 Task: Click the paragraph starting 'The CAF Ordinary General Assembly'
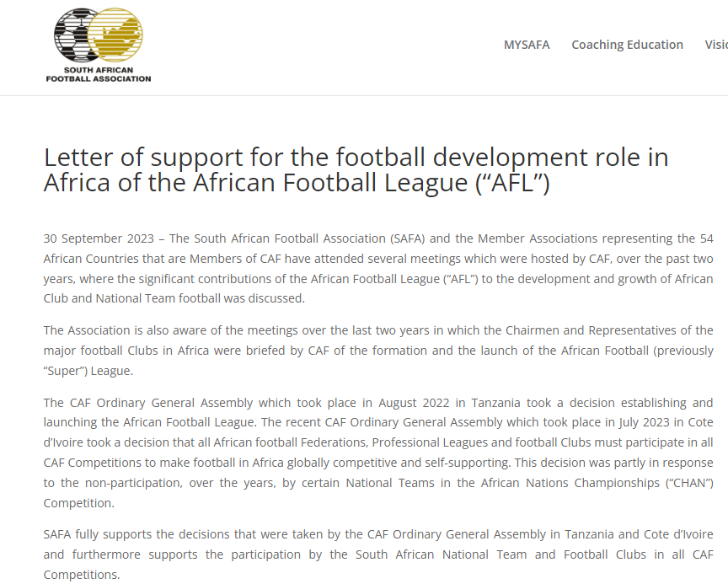pyautogui.click(x=377, y=452)
